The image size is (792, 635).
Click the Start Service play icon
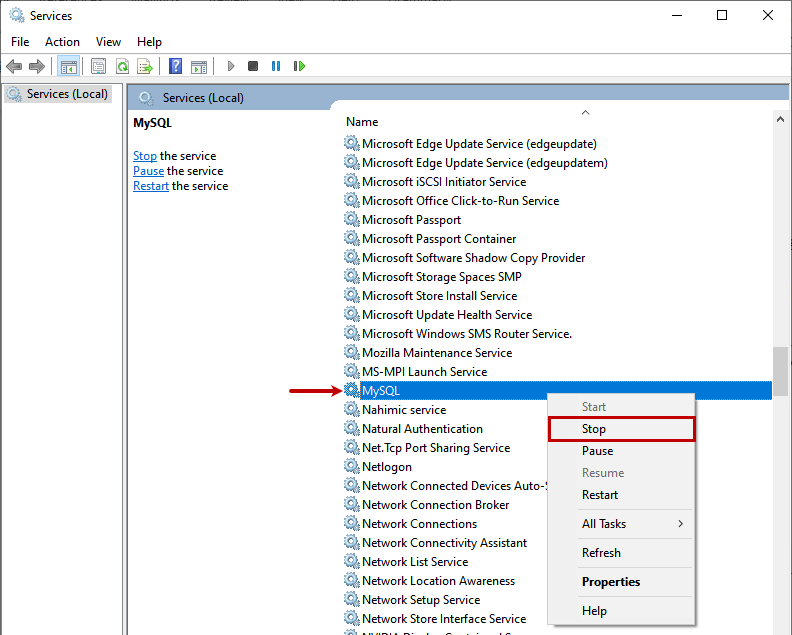pos(231,66)
